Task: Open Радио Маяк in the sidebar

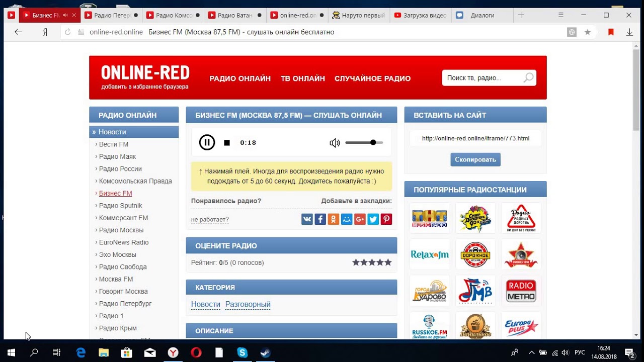Action: tap(117, 156)
